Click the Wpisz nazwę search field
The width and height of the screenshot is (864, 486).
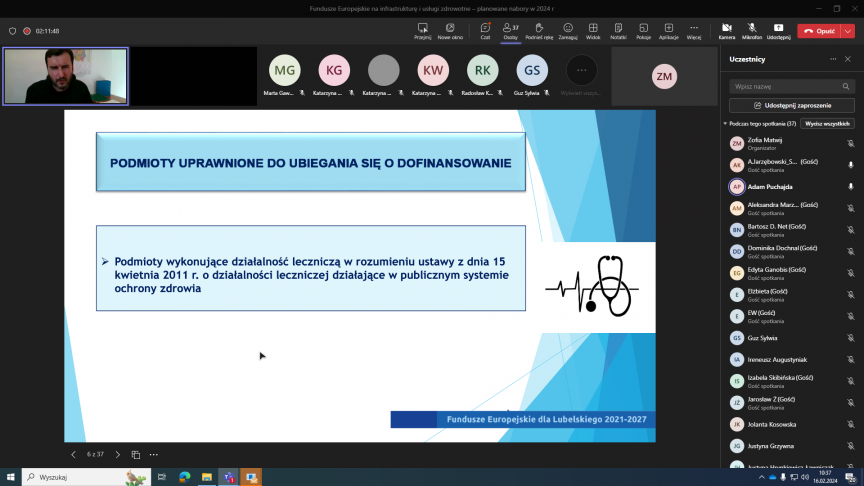point(792,87)
